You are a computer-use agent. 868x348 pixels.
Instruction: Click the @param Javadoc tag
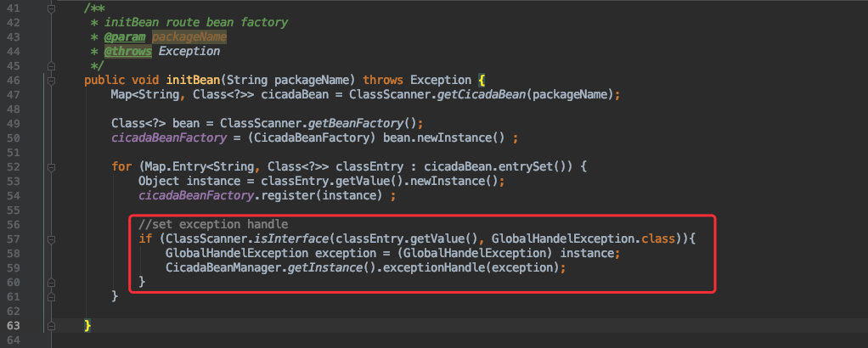click(x=125, y=37)
